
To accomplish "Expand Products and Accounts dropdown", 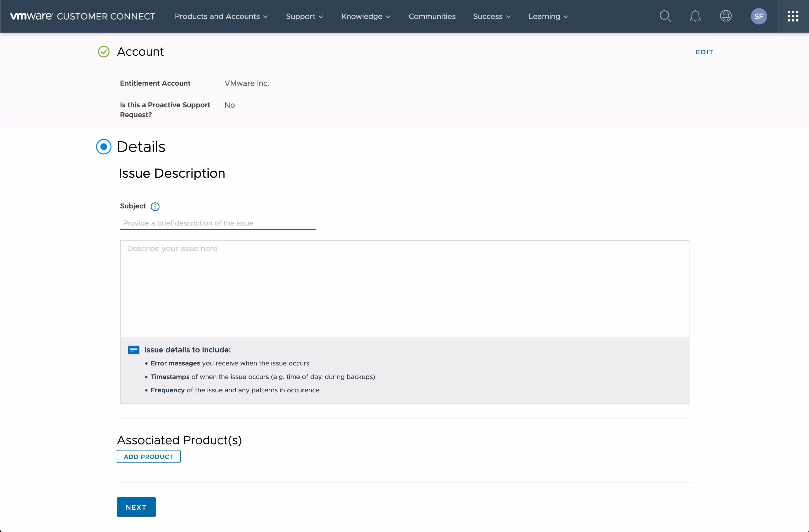I will (221, 16).
